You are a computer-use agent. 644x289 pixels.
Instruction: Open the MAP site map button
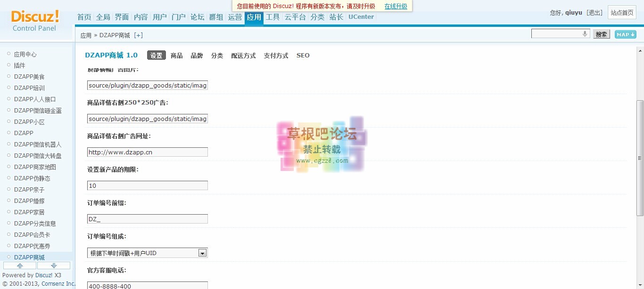(x=625, y=34)
